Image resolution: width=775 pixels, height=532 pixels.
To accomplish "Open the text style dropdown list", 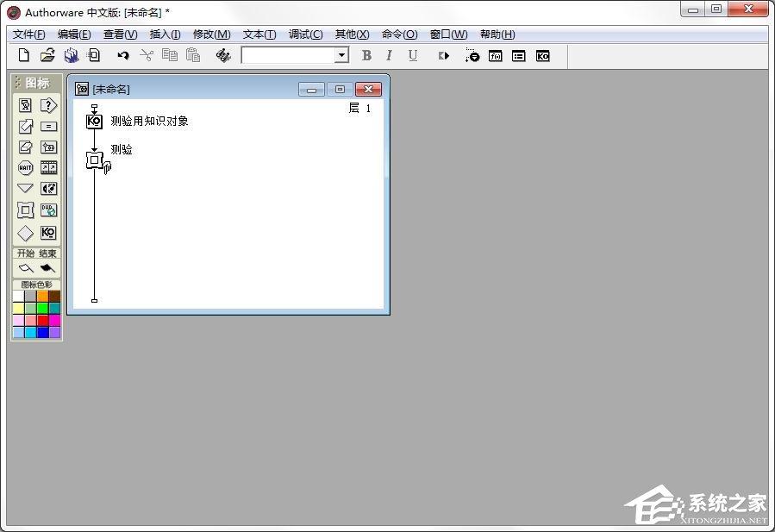I will [x=341, y=55].
